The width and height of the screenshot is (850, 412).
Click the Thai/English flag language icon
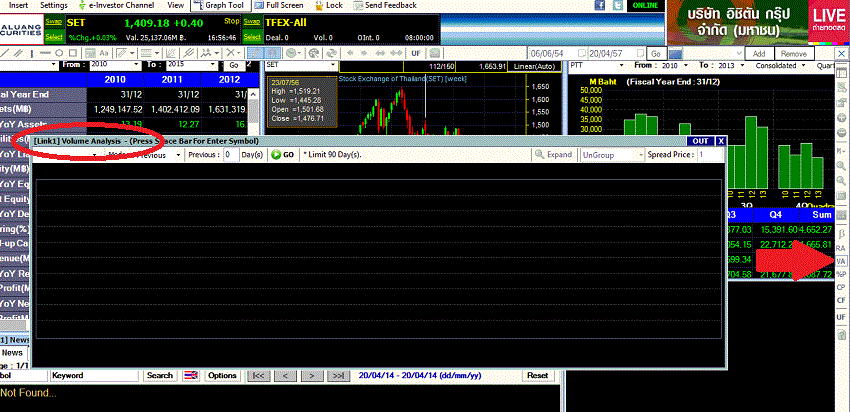pyautogui.click(x=191, y=375)
